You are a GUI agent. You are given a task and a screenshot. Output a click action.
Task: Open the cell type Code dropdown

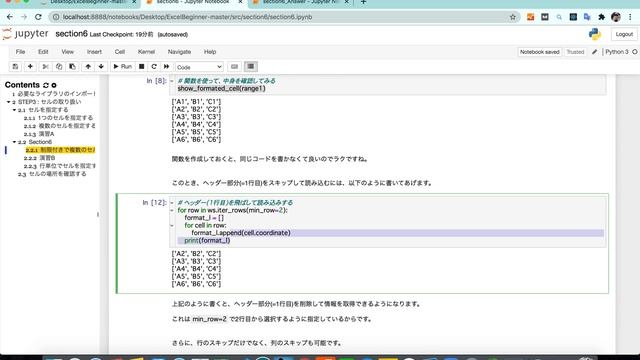pyautogui.click(x=199, y=67)
